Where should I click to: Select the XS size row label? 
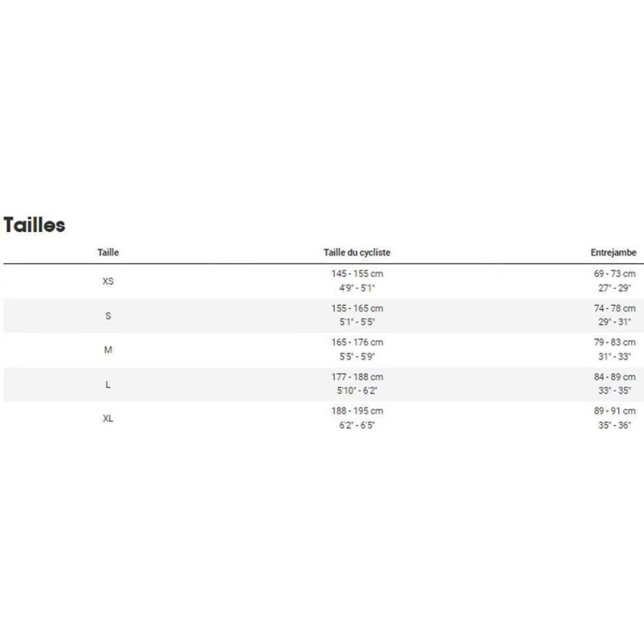[108, 281]
